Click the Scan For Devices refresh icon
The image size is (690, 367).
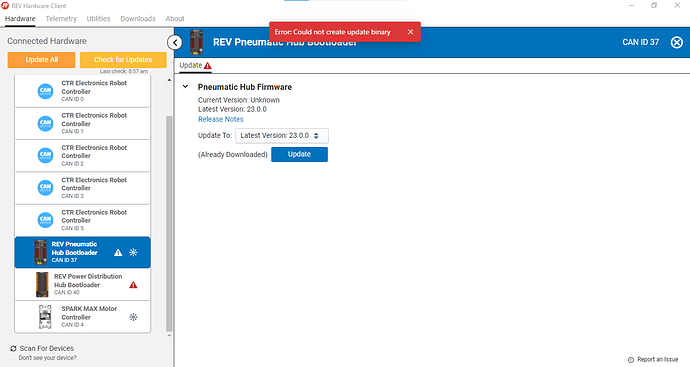point(13,349)
